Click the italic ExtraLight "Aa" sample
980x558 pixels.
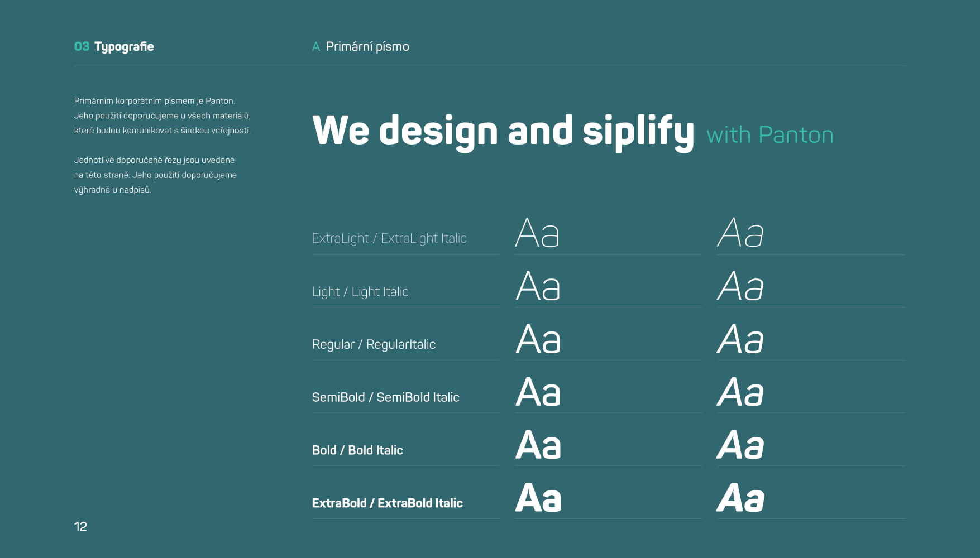740,233
